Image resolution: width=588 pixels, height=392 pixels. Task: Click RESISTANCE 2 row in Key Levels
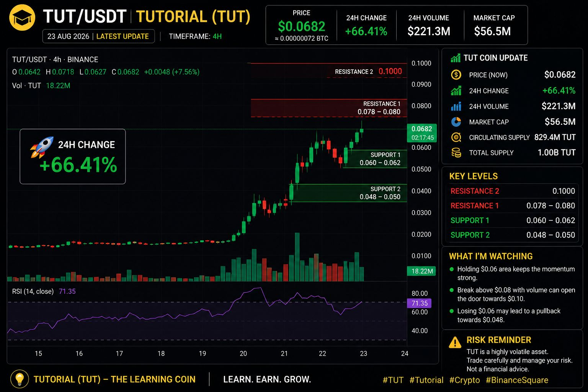[x=513, y=191]
